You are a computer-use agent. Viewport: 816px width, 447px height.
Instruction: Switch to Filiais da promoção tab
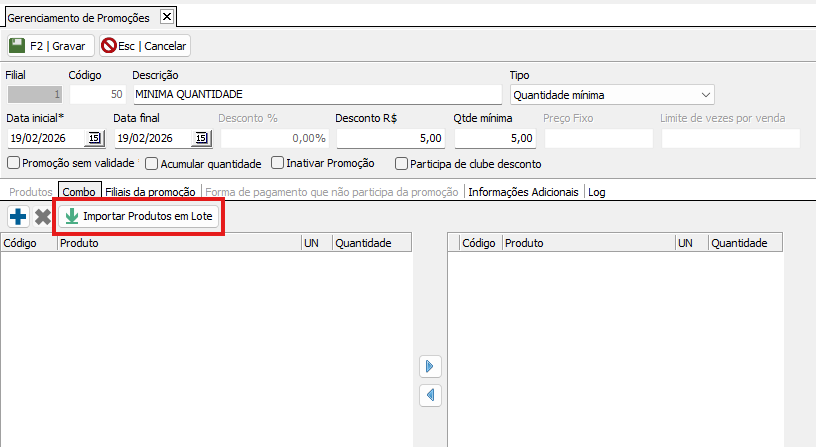point(152,191)
